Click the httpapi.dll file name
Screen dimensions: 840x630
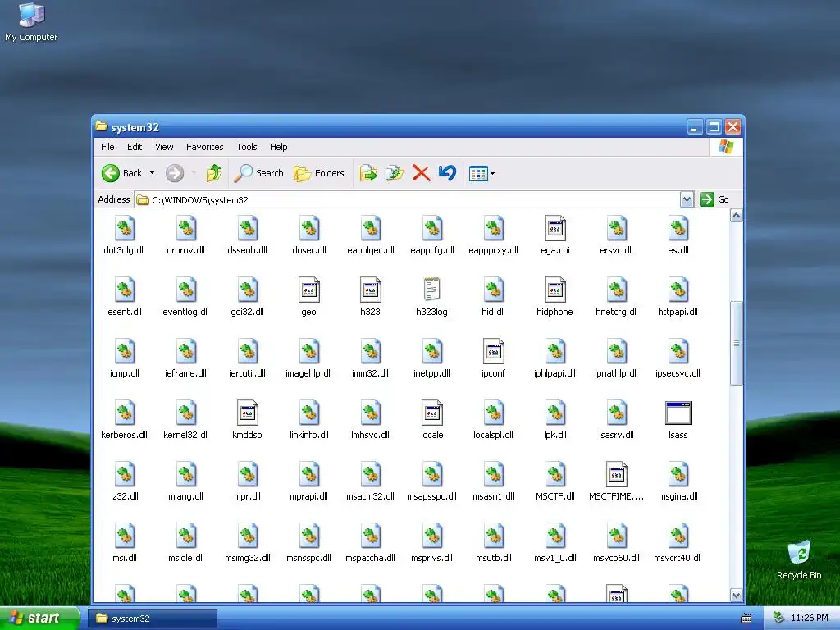(678, 312)
